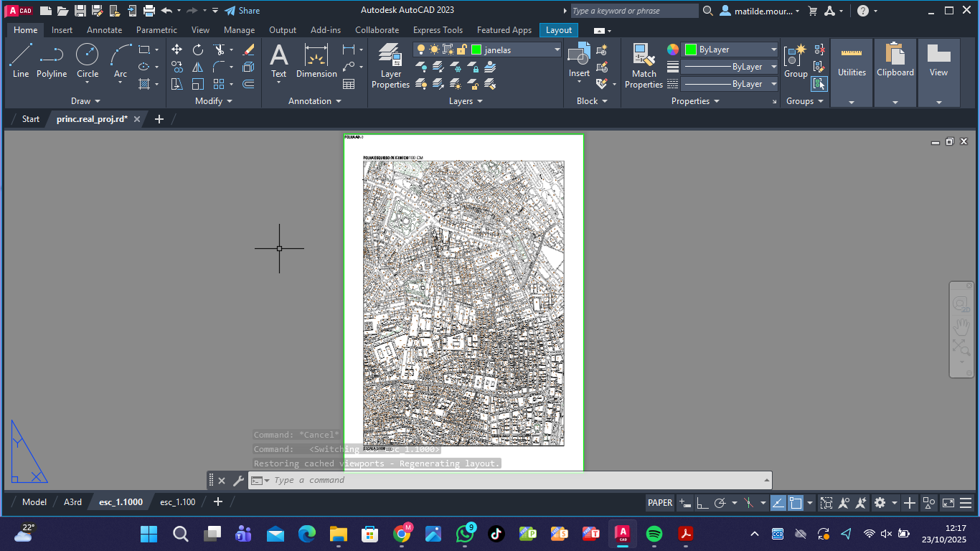Toggle PAPER/MODEL space button

[660, 503]
